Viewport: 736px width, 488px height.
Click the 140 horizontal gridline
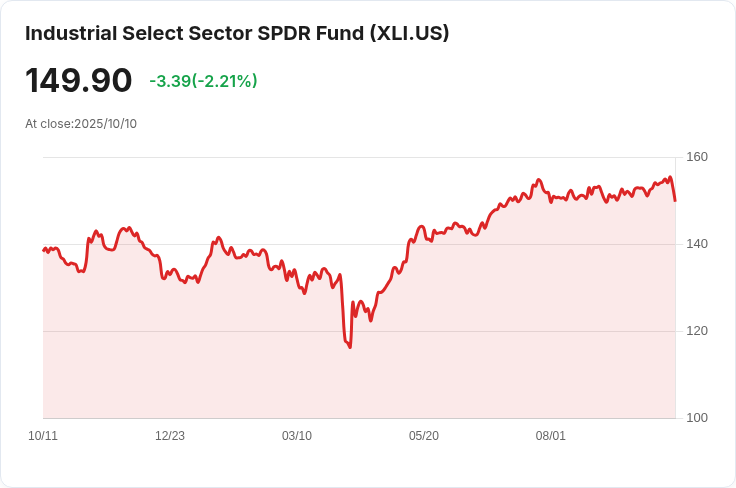(x=359, y=244)
